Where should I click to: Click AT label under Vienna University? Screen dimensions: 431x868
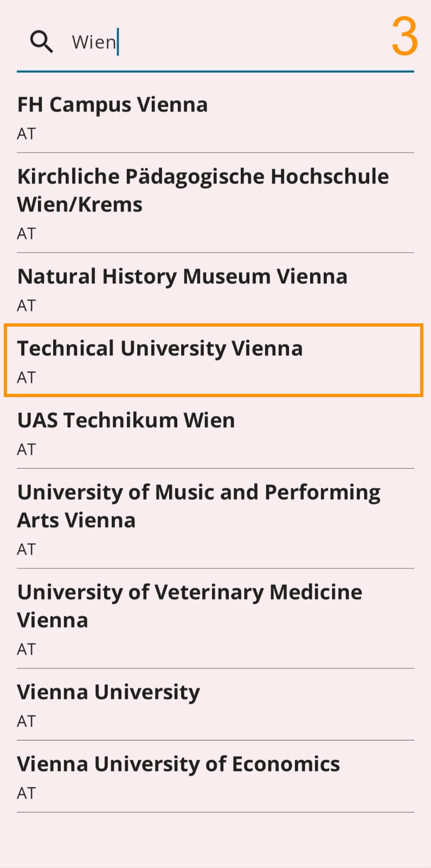click(x=27, y=722)
